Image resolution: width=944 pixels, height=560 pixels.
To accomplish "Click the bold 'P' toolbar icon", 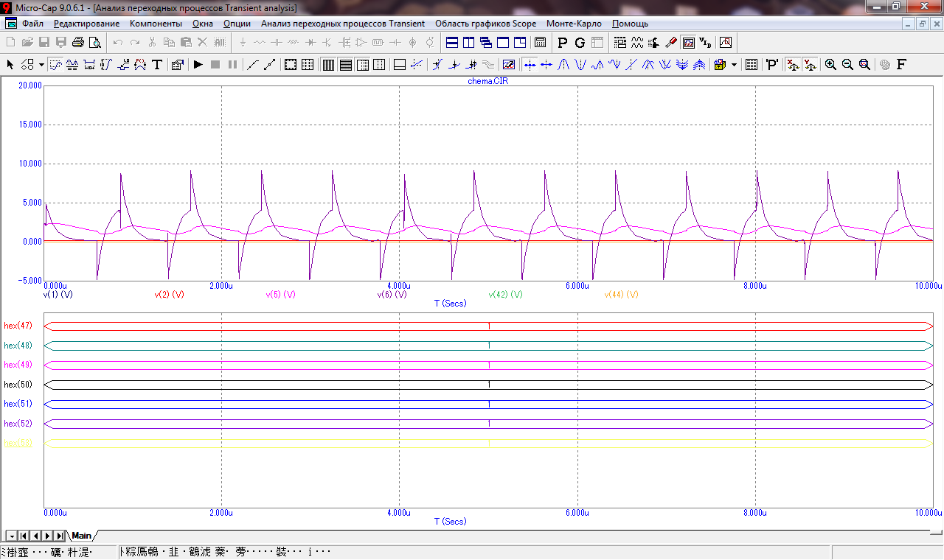I will pyautogui.click(x=563, y=43).
